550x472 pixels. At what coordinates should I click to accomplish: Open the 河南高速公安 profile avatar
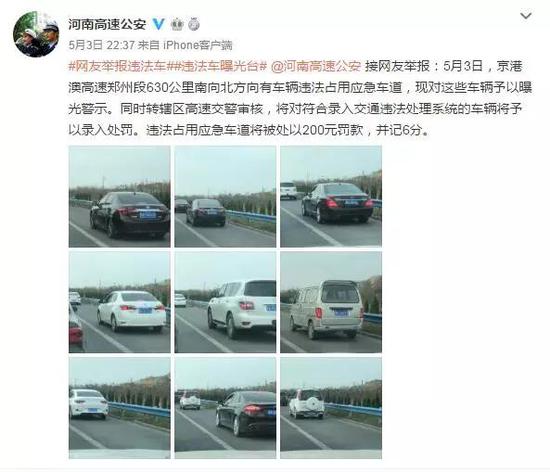point(36,34)
